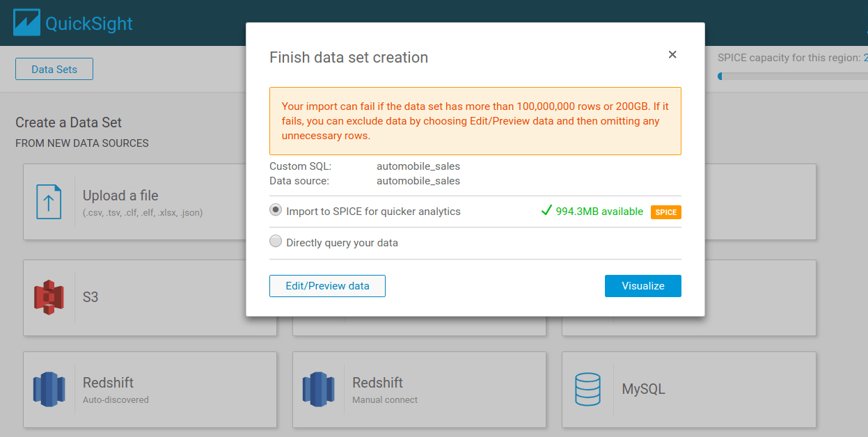This screenshot has height=437, width=868.
Task: Dismiss the Finish data set creation dialog
Action: 672,54
